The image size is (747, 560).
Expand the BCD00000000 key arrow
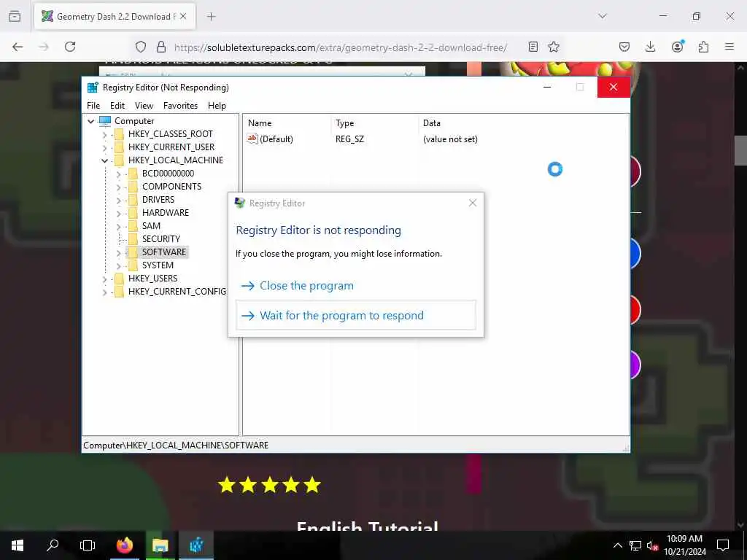click(119, 174)
